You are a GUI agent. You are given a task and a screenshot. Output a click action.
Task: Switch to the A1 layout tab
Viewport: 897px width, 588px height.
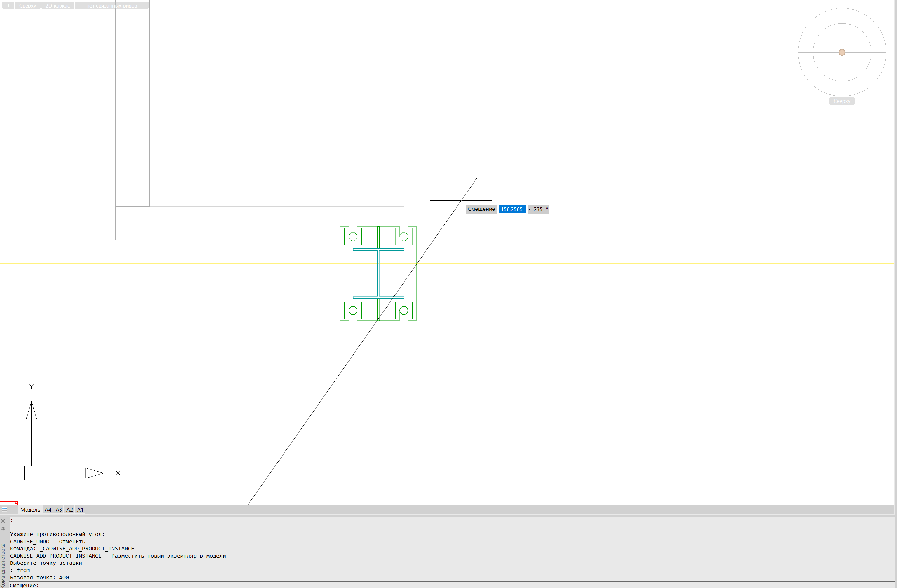(x=80, y=509)
